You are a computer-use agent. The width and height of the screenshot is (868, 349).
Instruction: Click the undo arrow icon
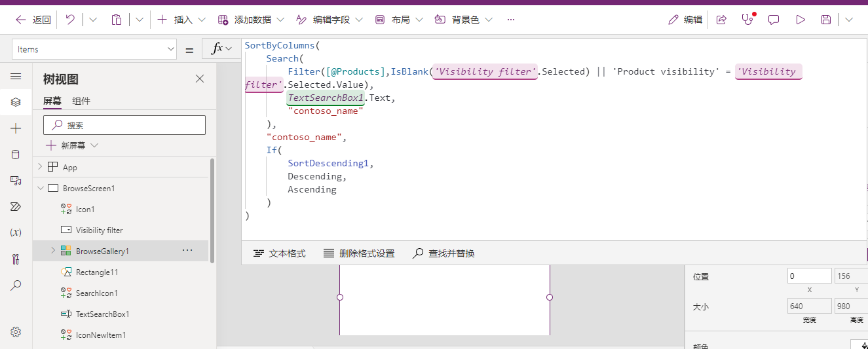click(x=70, y=20)
